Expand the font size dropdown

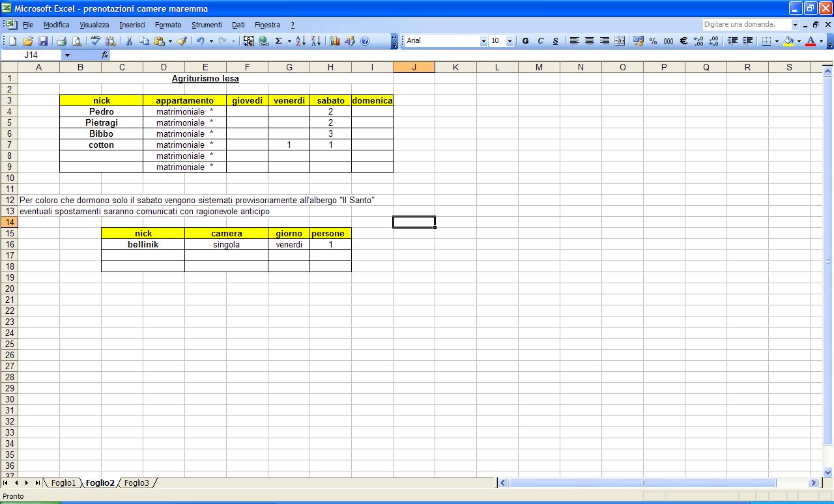tap(509, 41)
